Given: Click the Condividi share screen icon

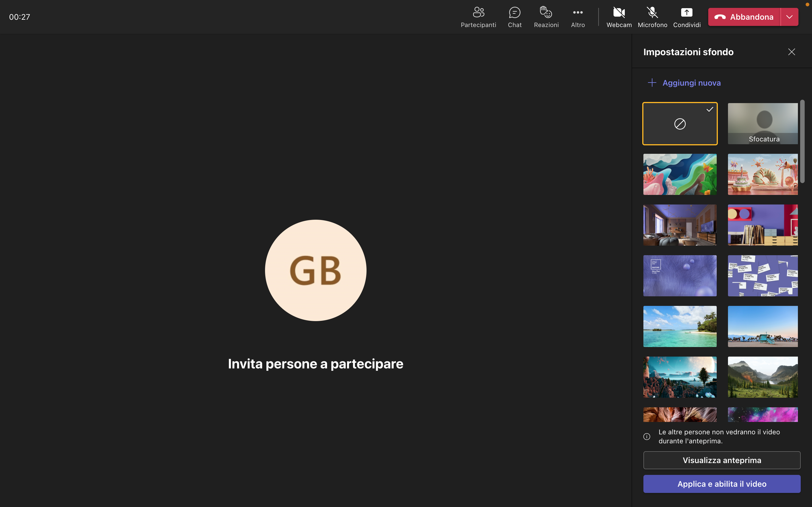Looking at the screenshot, I should tap(687, 13).
